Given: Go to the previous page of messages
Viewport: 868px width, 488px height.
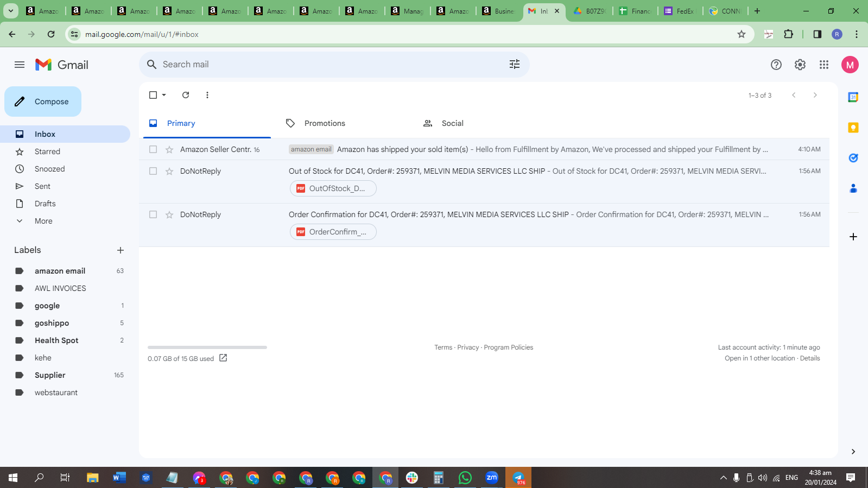Looking at the screenshot, I should coord(794,95).
